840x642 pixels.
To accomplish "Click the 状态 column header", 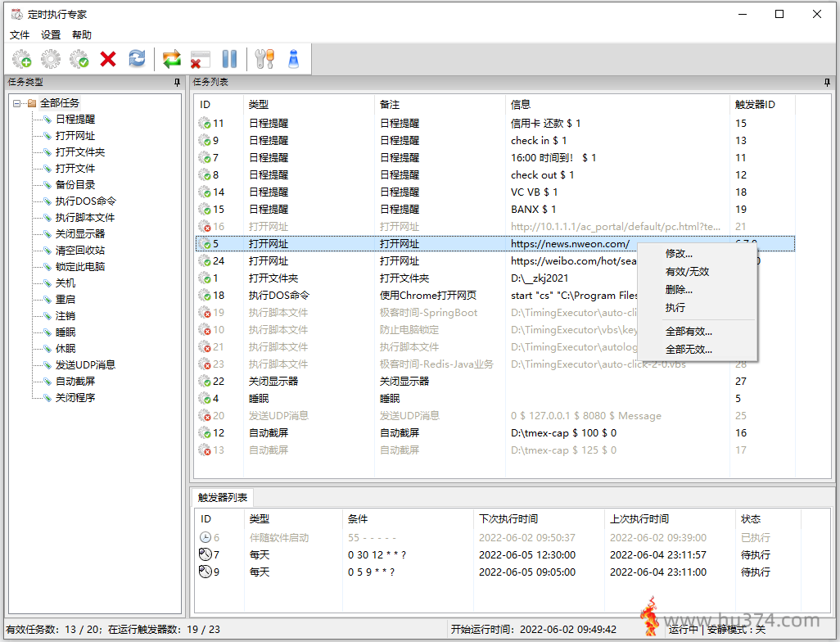I will coord(768,518).
